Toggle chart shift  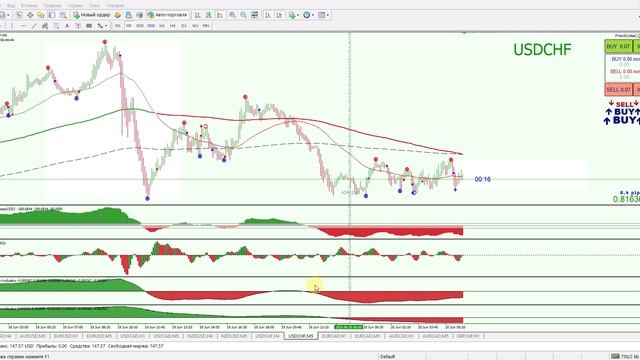(279, 15)
